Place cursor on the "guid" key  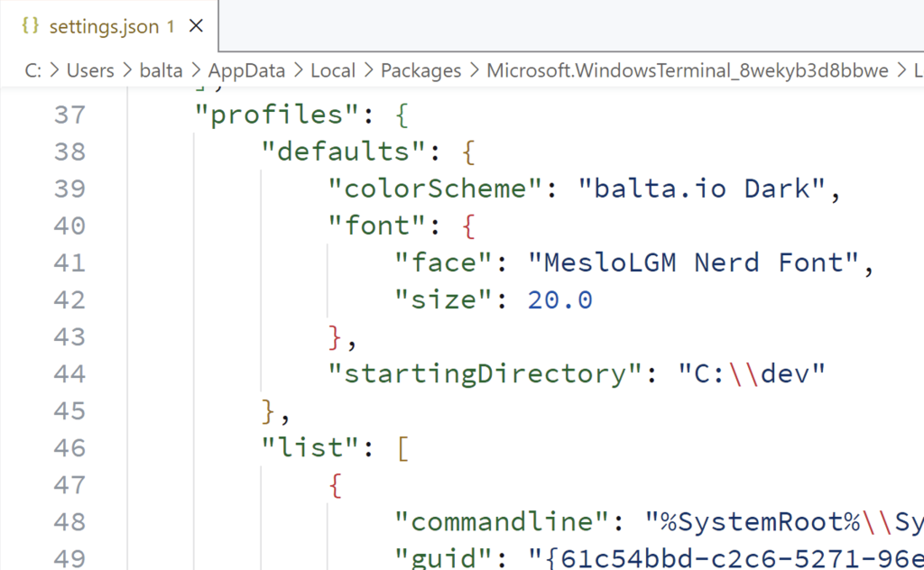coord(443,558)
